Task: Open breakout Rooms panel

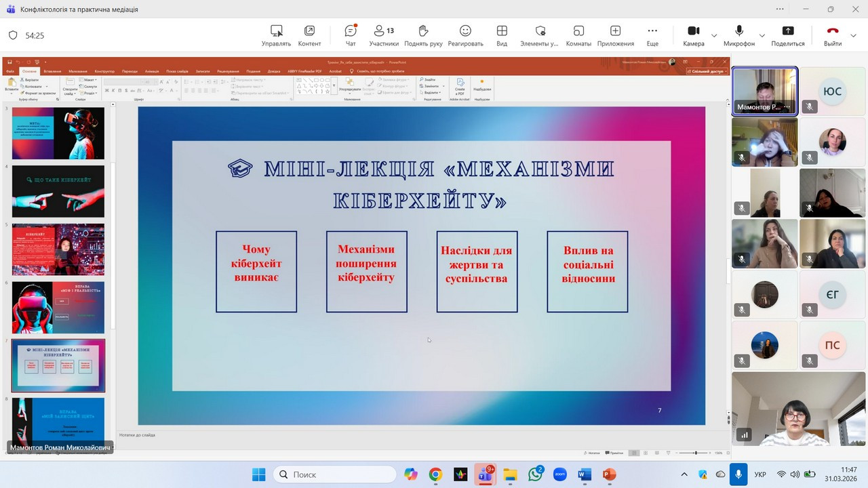Action: pyautogui.click(x=578, y=35)
